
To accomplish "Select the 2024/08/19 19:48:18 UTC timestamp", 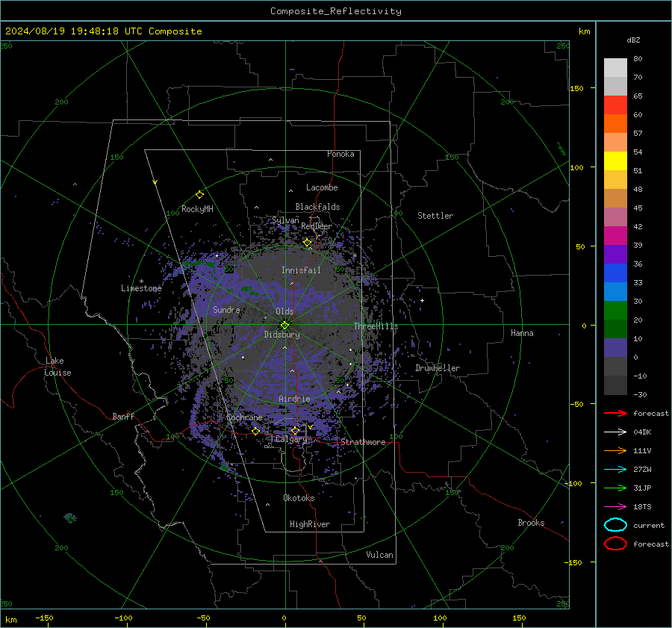I will pos(74,31).
